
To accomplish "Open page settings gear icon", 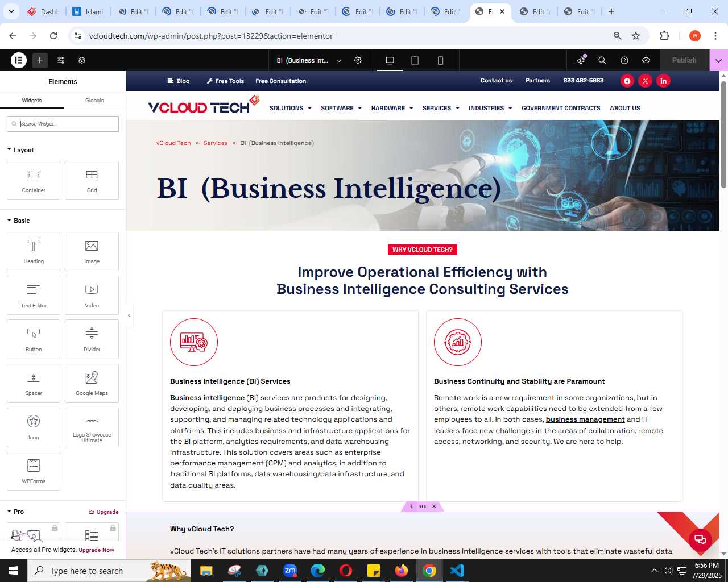I will pyautogui.click(x=358, y=60).
